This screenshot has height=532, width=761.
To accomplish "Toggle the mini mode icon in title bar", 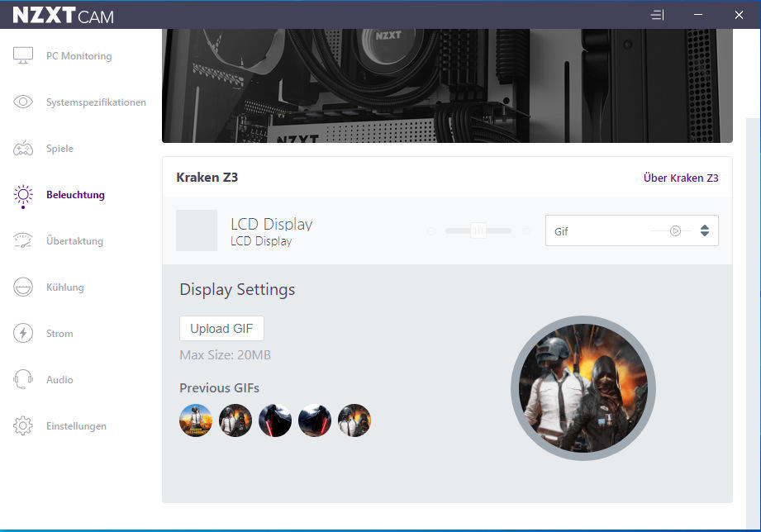I will pyautogui.click(x=657, y=15).
